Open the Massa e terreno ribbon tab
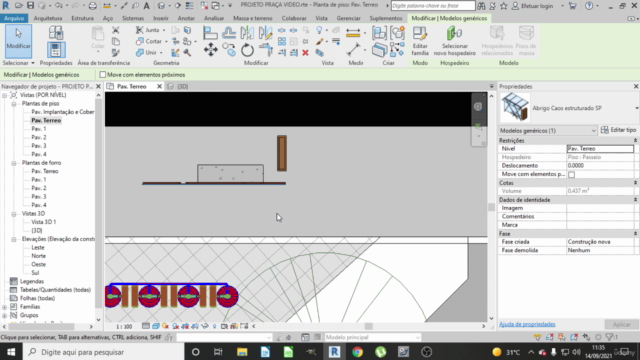This screenshot has height=360, width=640. click(x=253, y=18)
